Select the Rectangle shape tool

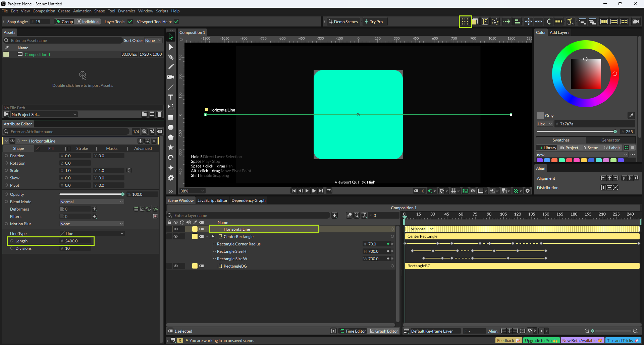pos(171,117)
